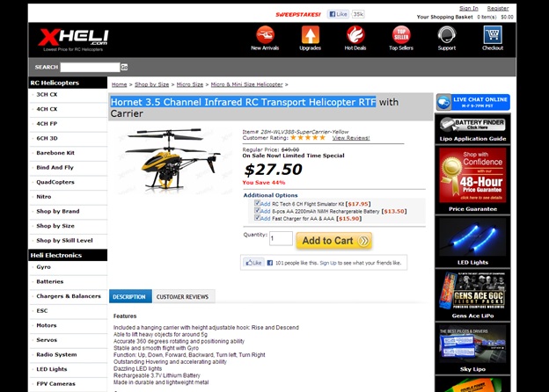
Task: Open the Live Chat Online banner
Action: 473,102
